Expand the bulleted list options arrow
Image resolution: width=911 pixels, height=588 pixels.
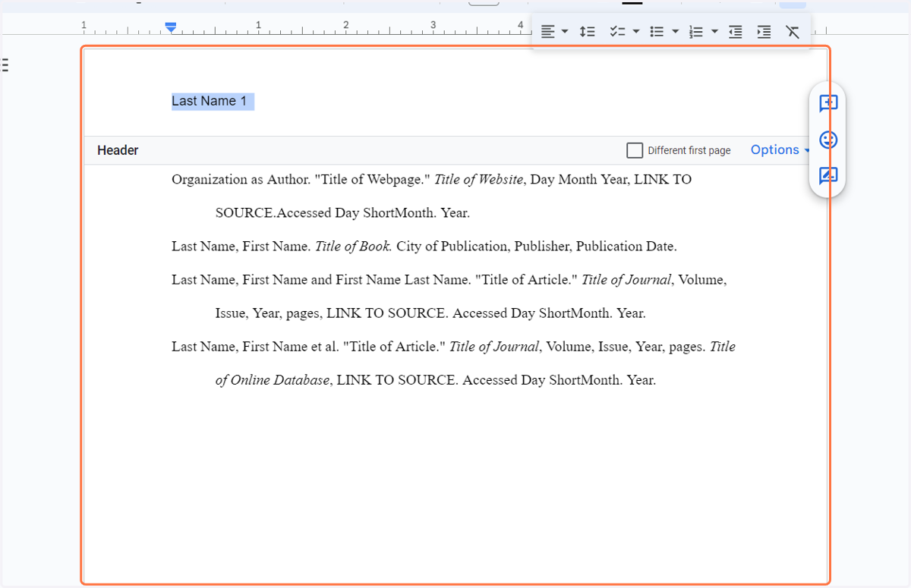point(675,32)
